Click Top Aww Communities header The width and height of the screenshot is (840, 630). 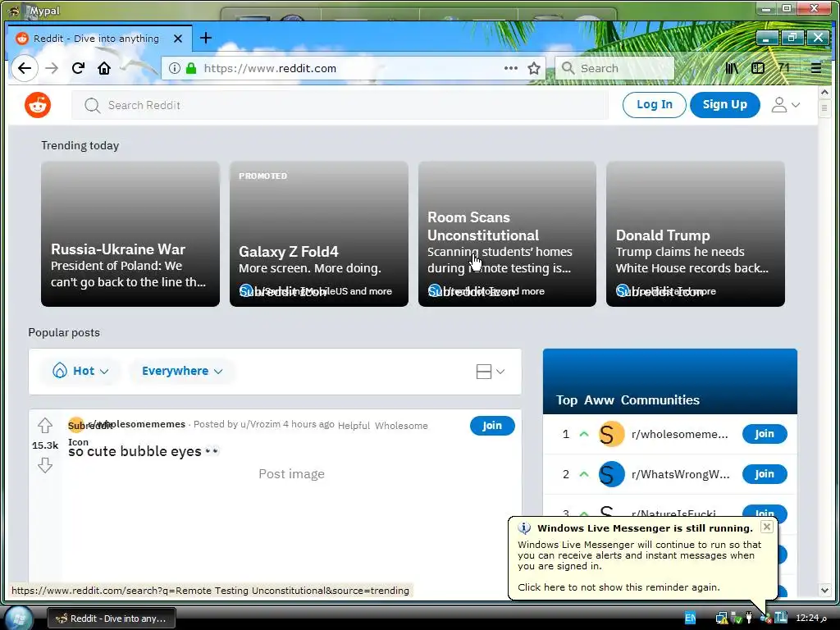(628, 399)
